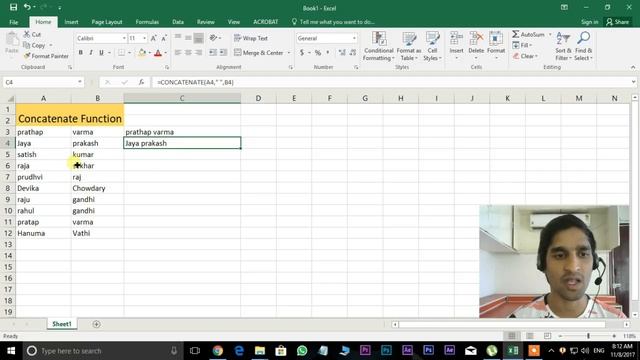Open the fill color dropdown arrow

149,53
